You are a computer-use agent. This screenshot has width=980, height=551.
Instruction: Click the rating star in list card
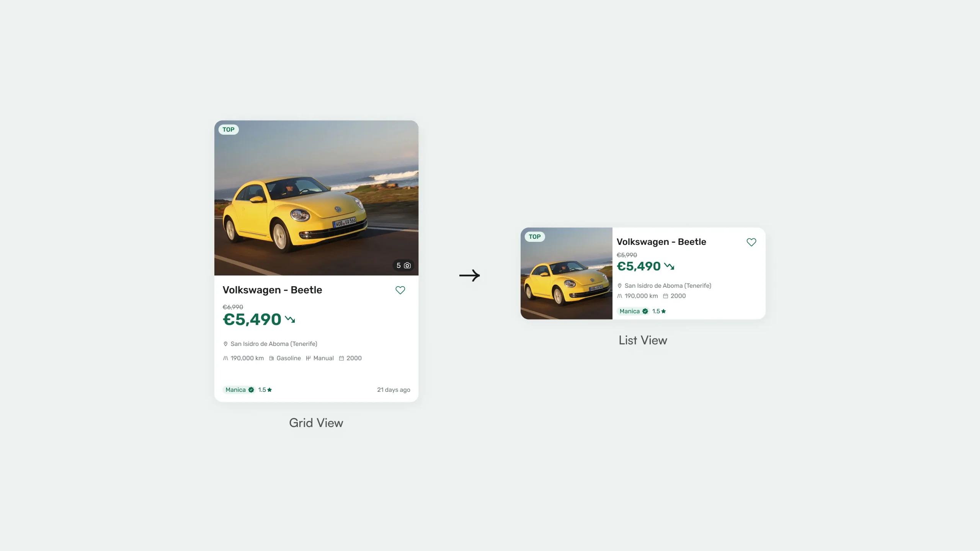(x=663, y=311)
